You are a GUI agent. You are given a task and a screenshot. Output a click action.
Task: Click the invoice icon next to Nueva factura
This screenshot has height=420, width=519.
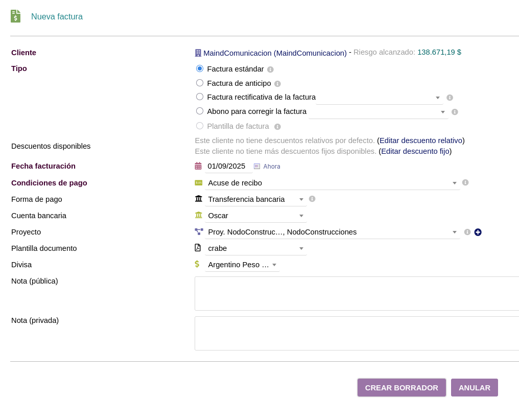click(16, 16)
